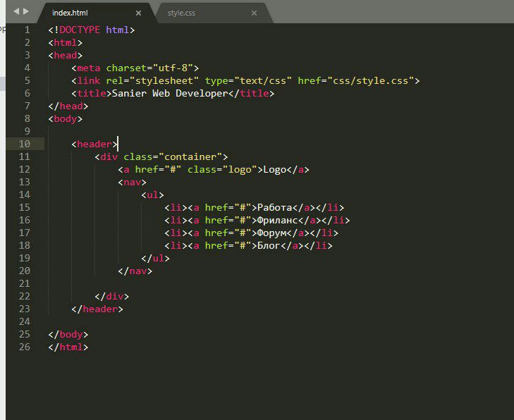This screenshot has width=514, height=420.
Task: Click the closing html tag on line 26
Action: point(68,347)
